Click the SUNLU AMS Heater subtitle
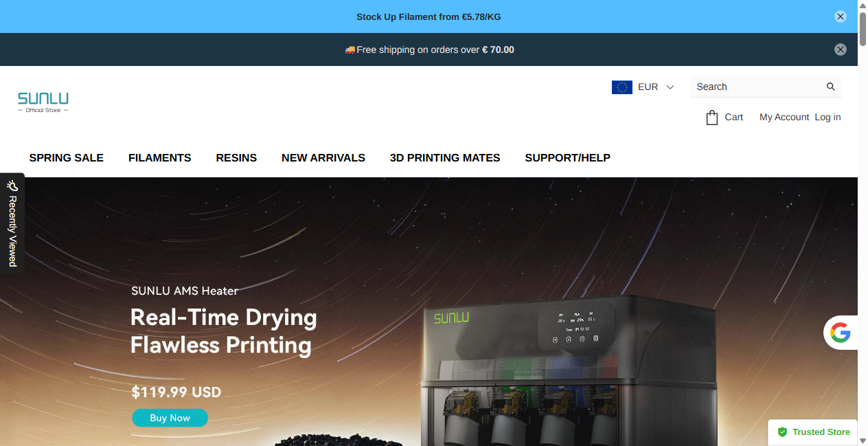 (x=185, y=291)
